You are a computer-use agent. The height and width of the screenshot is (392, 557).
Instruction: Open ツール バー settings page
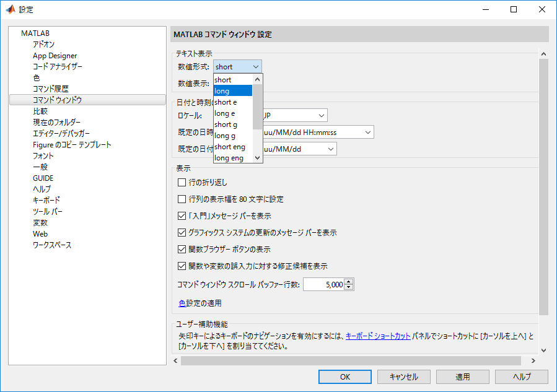(48, 212)
